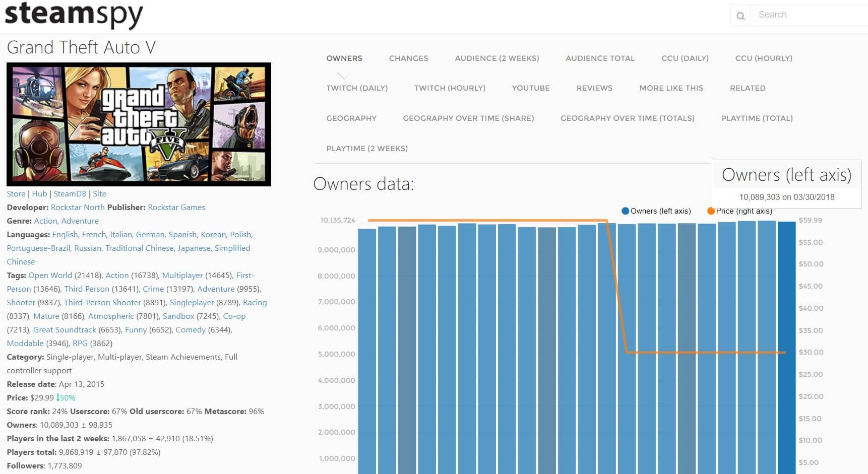This screenshot has height=474, width=868.
Task: Click the Open World tag
Action: [x=50, y=276]
